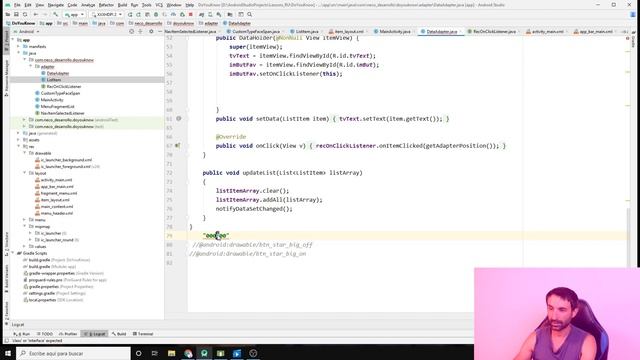Click the Resource Manager side tab
Viewport: 640px width, 360px height.
point(6,78)
